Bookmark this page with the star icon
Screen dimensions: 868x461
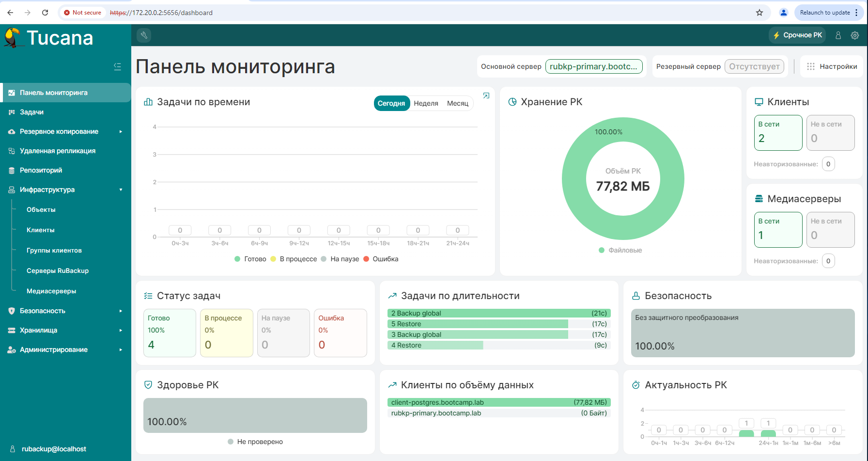pos(759,13)
